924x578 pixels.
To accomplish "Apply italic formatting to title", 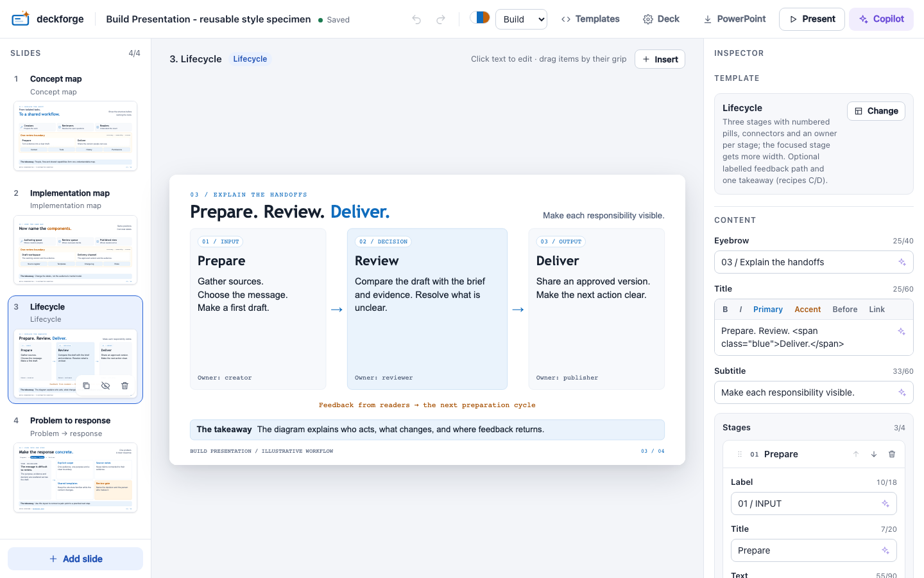I will coord(740,310).
